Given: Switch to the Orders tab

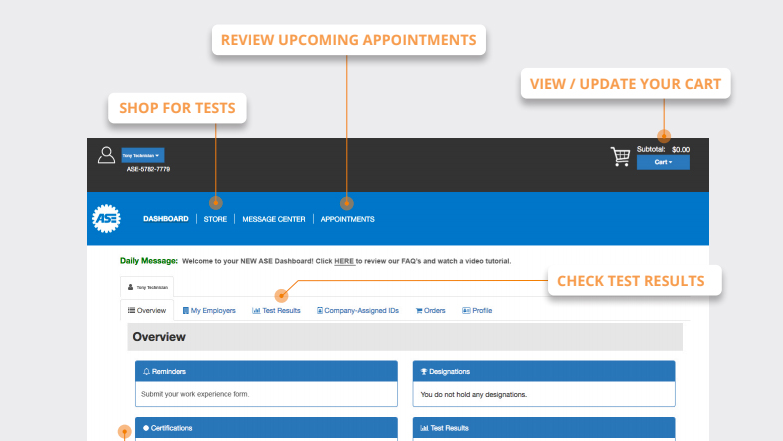Looking at the screenshot, I should (430, 310).
